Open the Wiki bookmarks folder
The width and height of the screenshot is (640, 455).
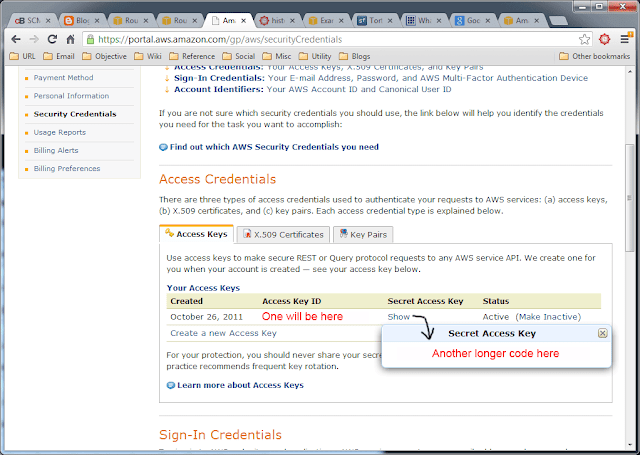(148, 56)
